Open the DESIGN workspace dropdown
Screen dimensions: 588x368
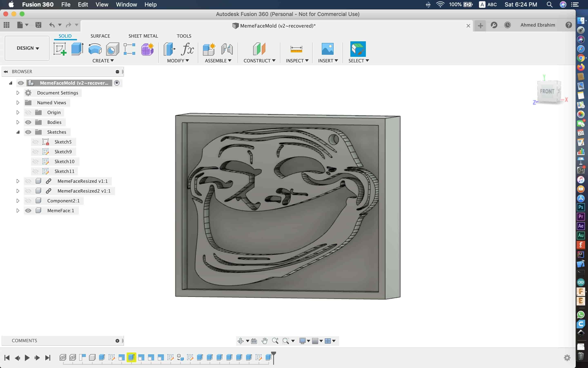(27, 48)
